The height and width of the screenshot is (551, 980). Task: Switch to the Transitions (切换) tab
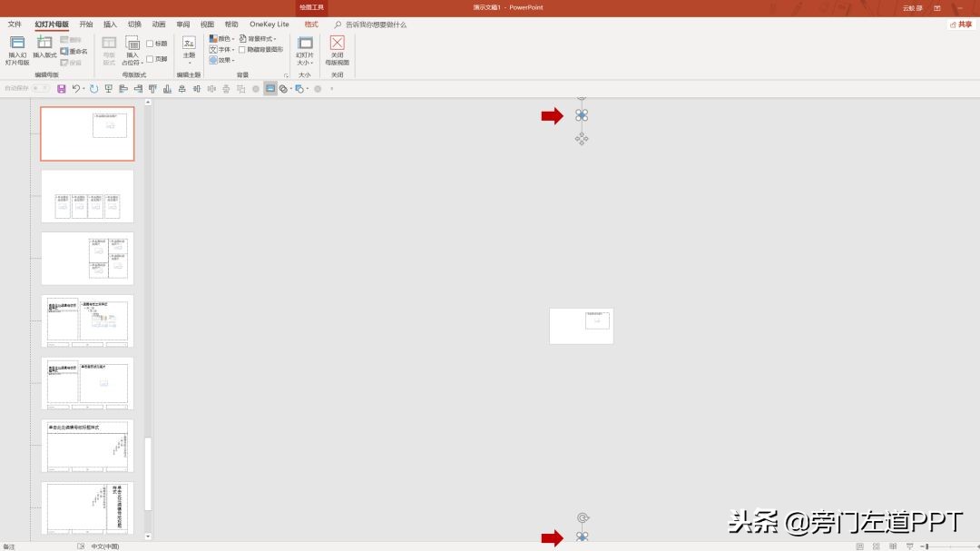(x=134, y=25)
